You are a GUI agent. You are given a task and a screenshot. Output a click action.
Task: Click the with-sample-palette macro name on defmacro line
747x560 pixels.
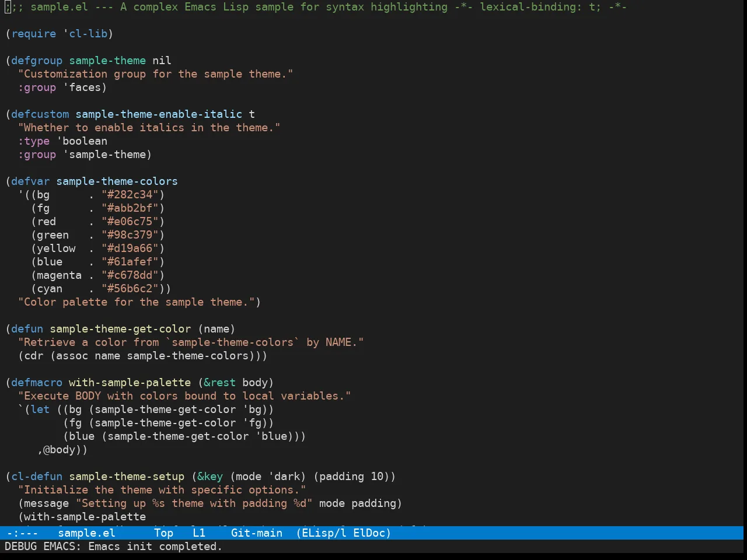130,383
